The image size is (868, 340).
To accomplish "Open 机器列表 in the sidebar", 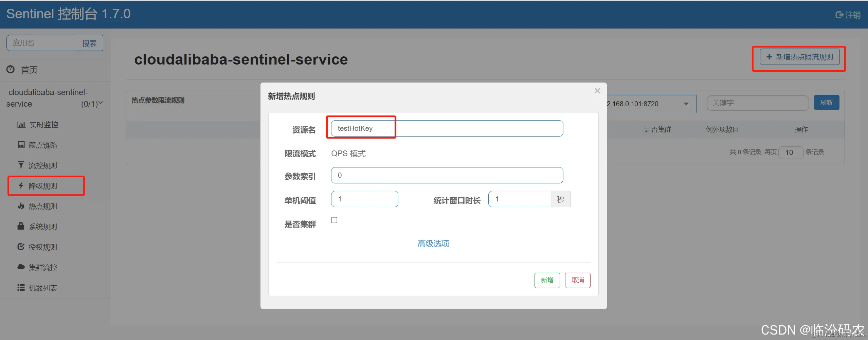I will (x=43, y=288).
